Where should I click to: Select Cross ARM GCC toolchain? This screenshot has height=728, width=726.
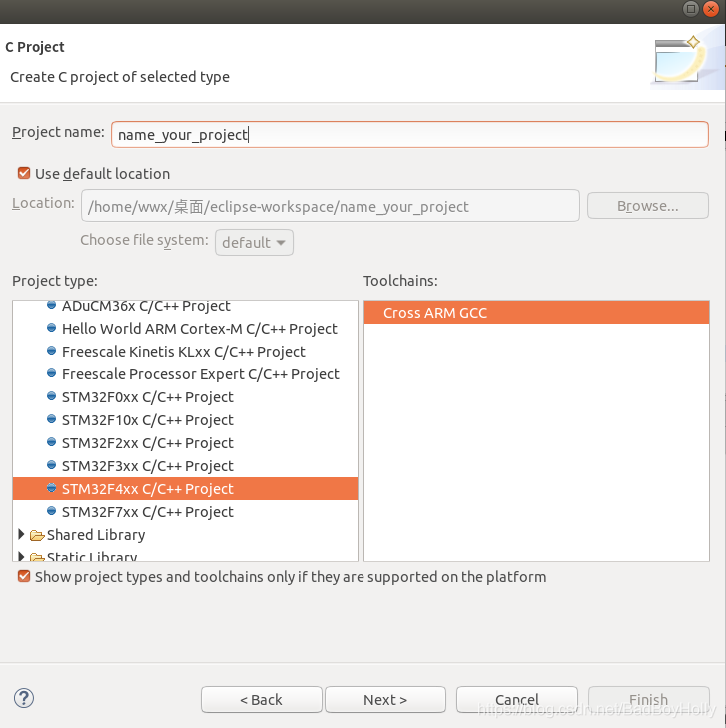(536, 312)
